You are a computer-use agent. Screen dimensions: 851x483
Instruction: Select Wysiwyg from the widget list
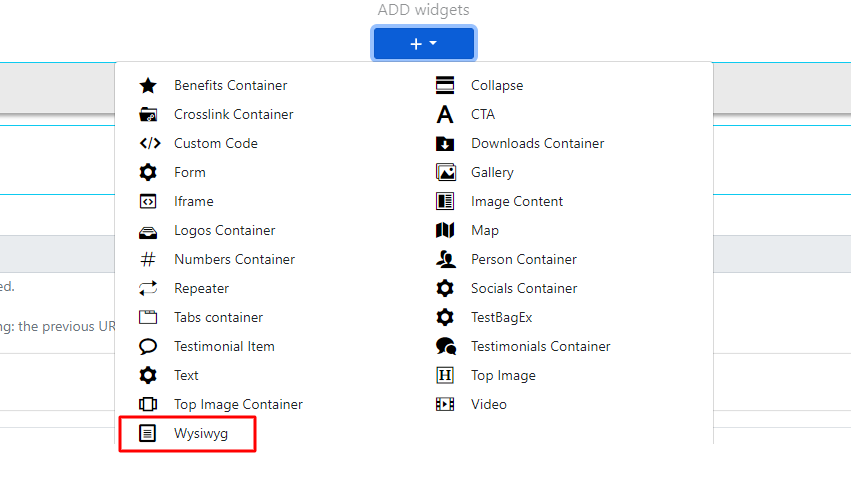(x=201, y=434)
